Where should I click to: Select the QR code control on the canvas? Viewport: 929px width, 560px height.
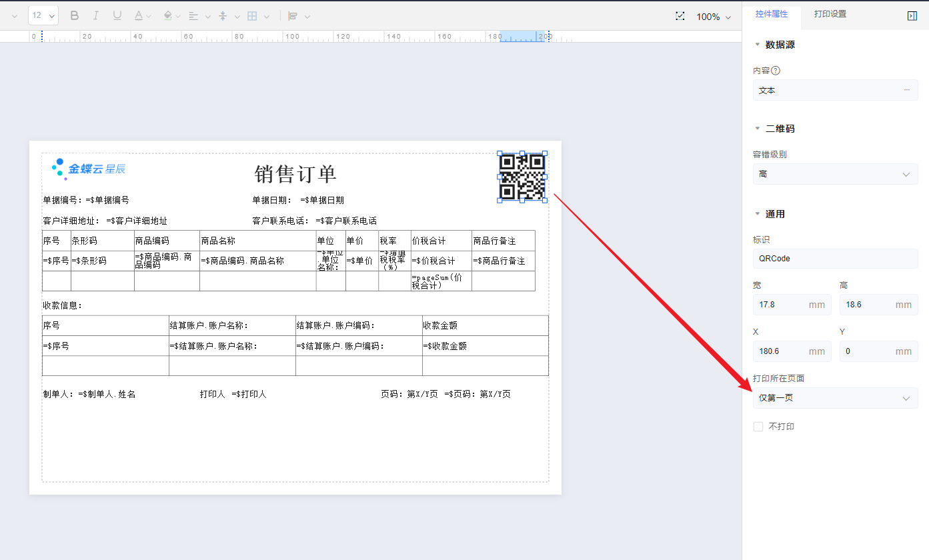(522, 177)
